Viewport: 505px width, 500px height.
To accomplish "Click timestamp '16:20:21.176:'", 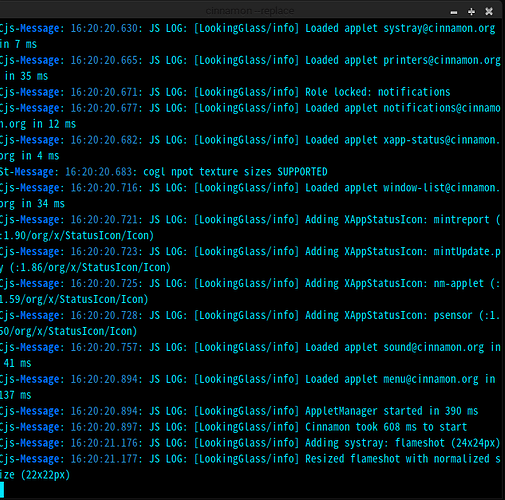I will tap(107, 443).
